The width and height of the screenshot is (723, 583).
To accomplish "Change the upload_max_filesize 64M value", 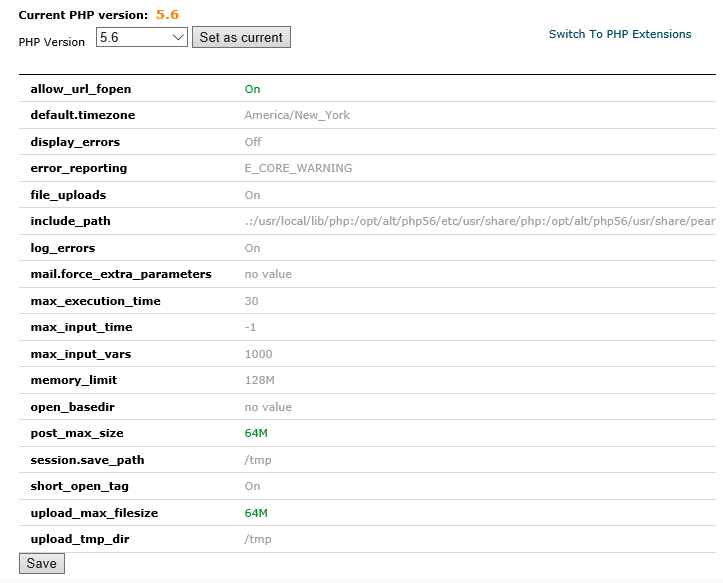I will point(256,513).
